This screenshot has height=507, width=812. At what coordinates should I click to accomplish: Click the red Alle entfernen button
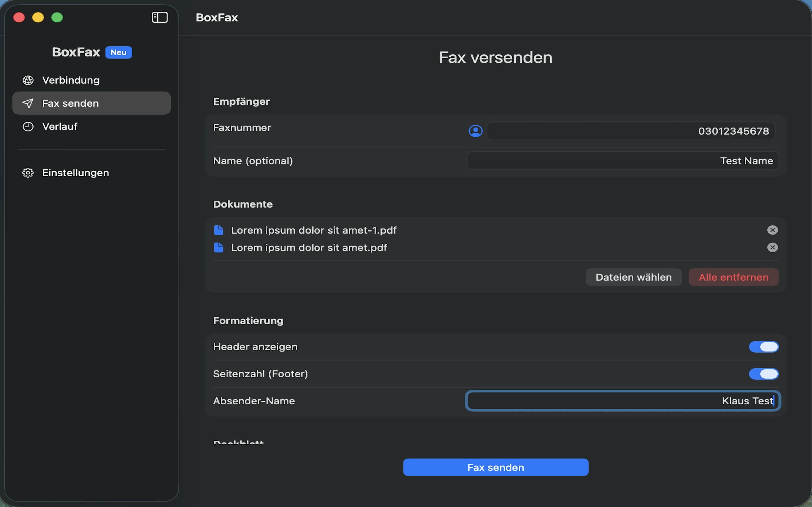[x=733, y=277]
